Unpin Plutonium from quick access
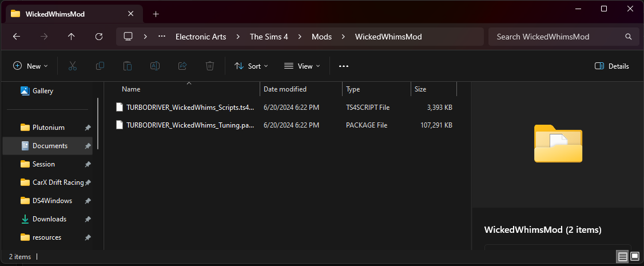The width and height of the screenshot is (644, 266). coord(88,128)
